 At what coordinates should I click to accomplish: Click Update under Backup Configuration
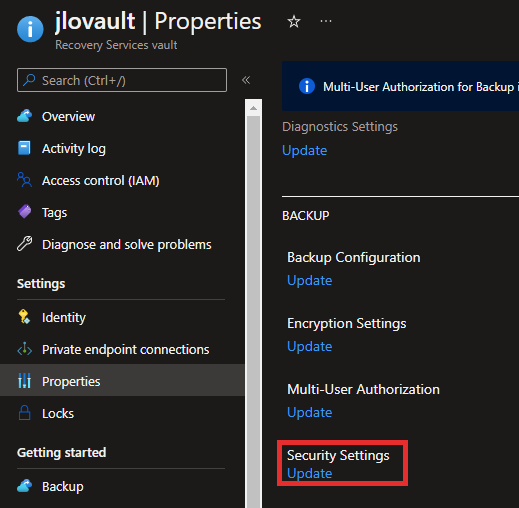[x=309, y=280]
